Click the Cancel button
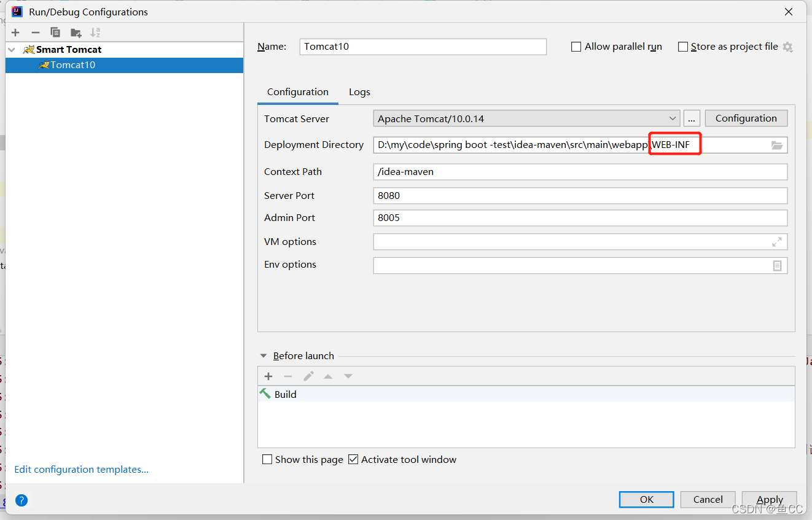 pos(708,500)
